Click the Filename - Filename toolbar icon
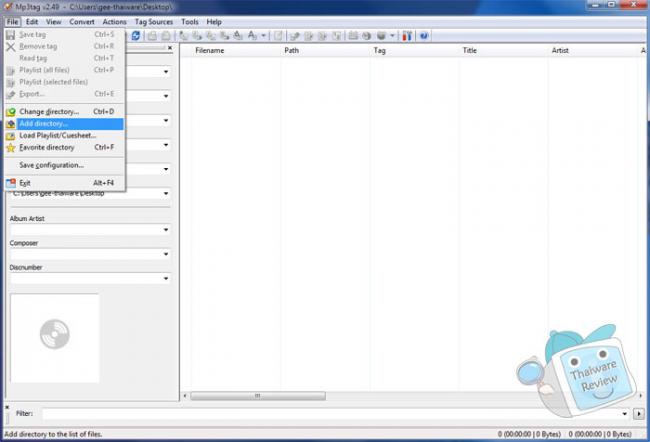 pyautogui.click(x=211, y=36)
